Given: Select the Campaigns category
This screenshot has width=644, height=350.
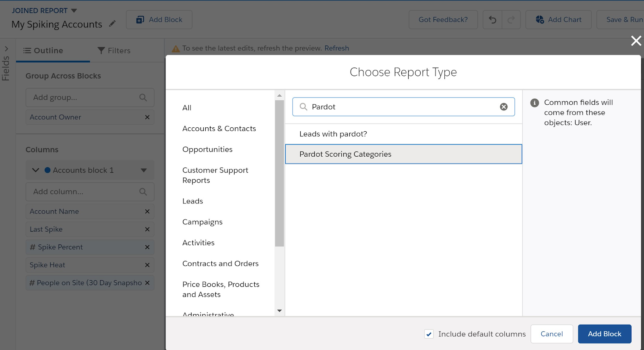Looking at the screenshot, I should point(202,222).
